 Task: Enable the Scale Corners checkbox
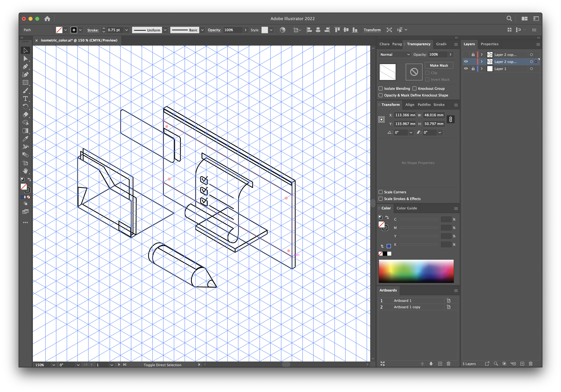(380, 192)
